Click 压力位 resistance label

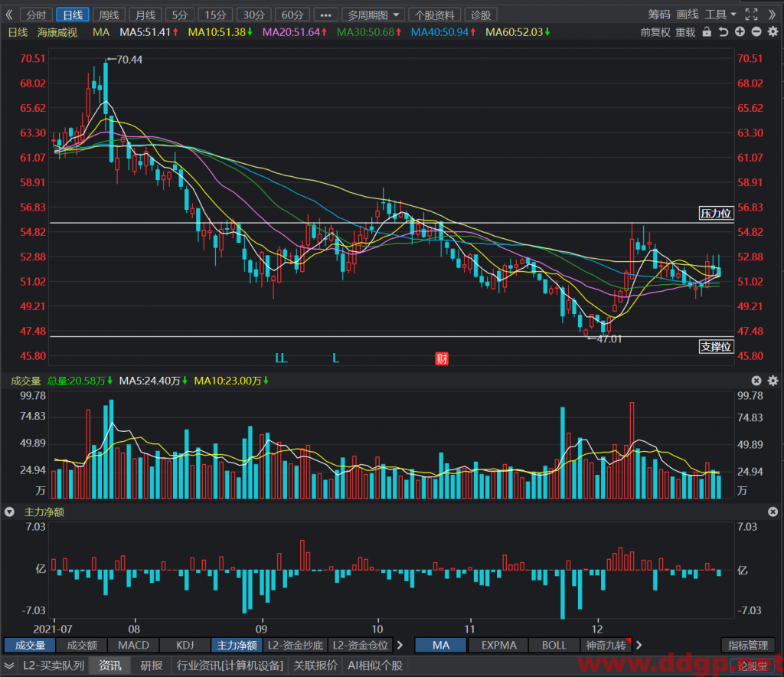(716, 214)
